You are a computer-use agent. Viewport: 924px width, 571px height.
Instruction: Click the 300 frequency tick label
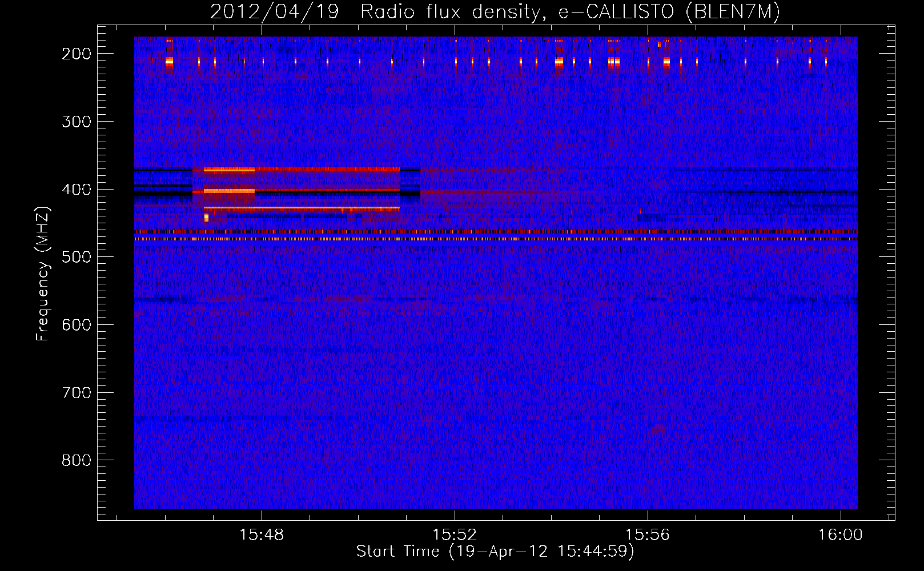[77, 122]
